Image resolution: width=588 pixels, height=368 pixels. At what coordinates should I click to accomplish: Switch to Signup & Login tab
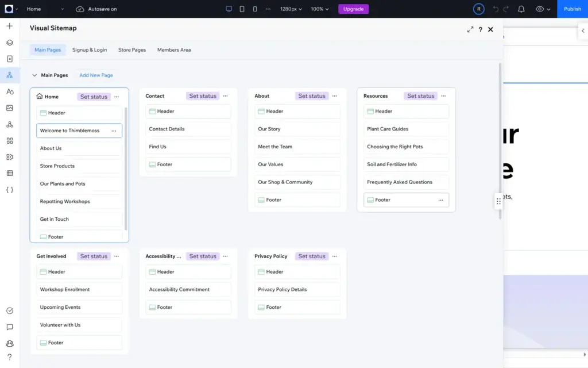[90, 50]
